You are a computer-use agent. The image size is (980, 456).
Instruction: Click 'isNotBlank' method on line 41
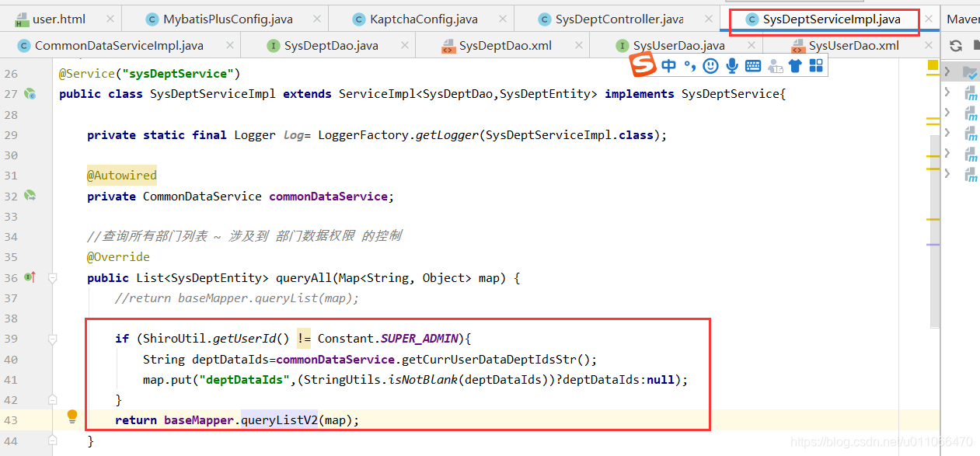coord(423,380)
